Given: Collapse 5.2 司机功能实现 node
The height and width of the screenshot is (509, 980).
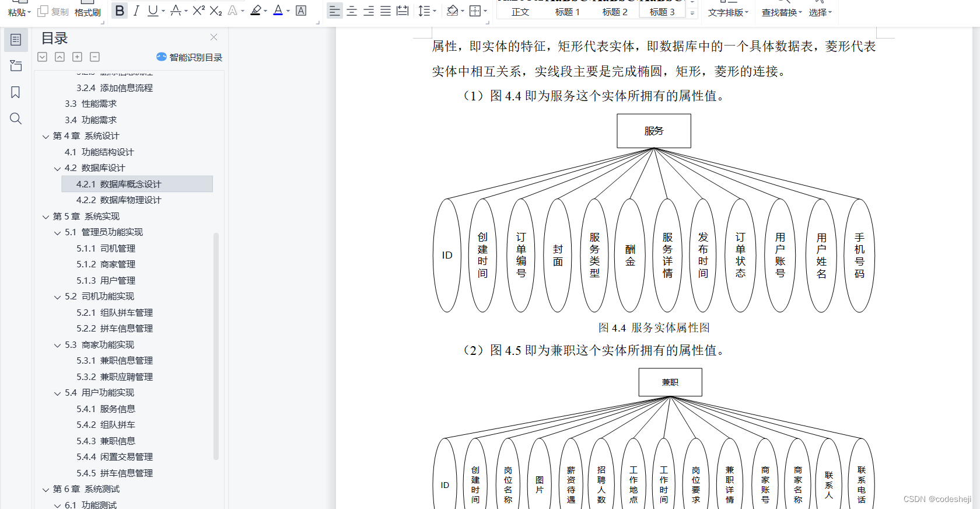Looking at the screenshot, I should tap(58, 297).
